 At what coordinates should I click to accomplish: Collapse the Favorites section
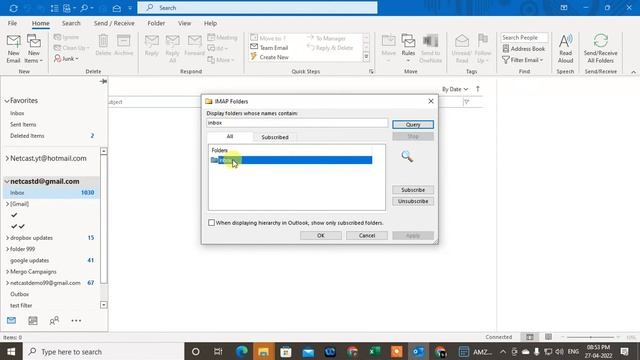coord(7,101)
